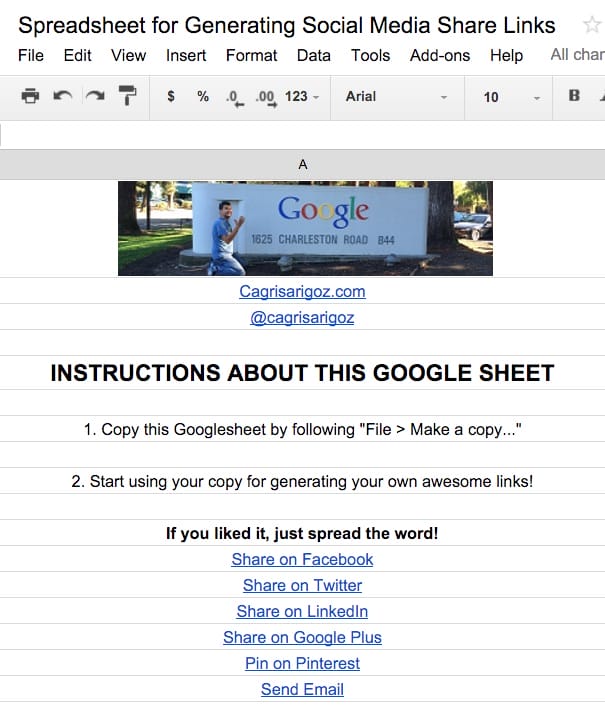The image size is (605, 726).
Task: Open the Tools menu
Action: (x=370, y=56)
